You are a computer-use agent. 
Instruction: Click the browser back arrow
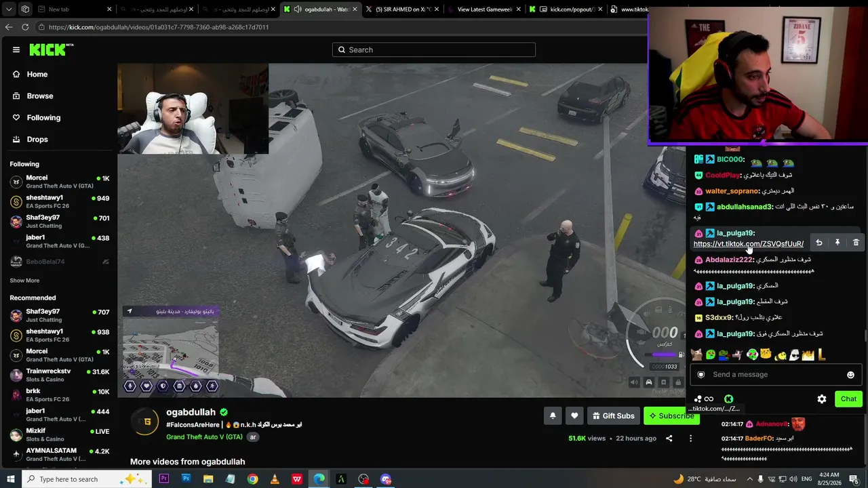click(x=9, y=27)
